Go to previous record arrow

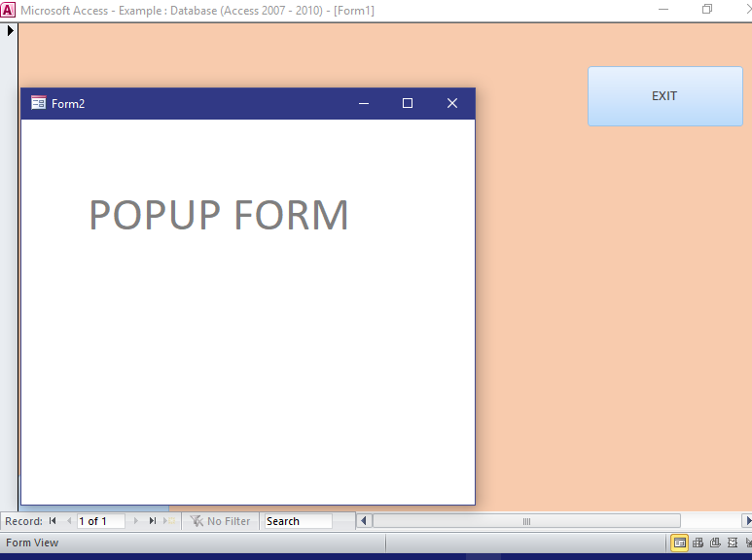(x=69, y=521)
